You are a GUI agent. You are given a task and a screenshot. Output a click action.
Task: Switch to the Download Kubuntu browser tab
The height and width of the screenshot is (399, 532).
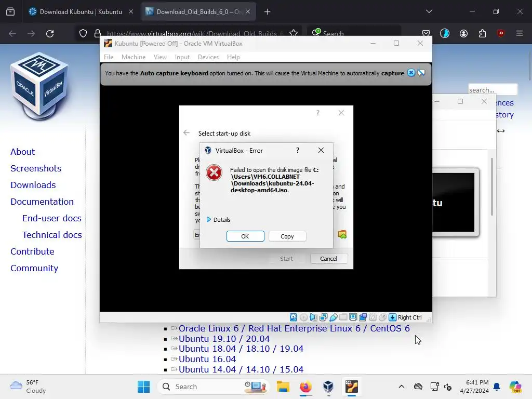[81, 12]
